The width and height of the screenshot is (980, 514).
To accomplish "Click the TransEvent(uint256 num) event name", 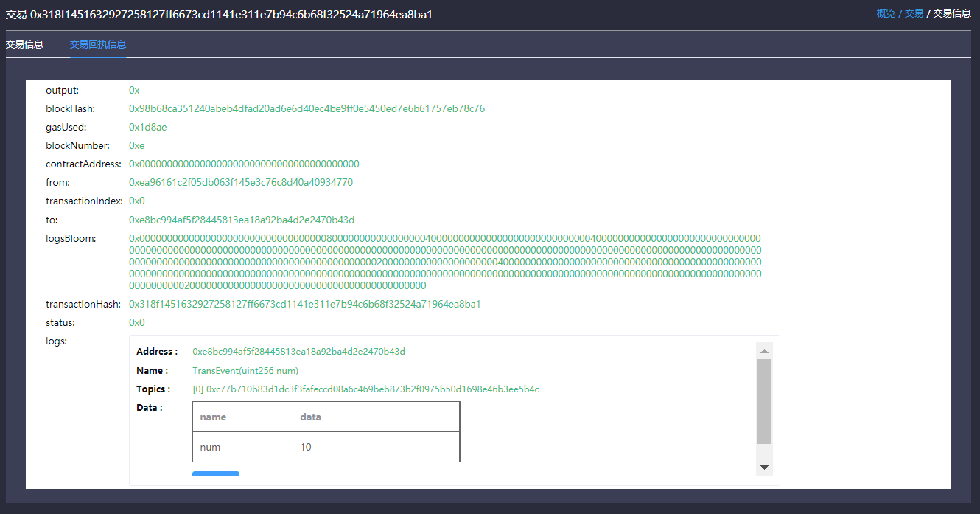I will click(245, 371).
